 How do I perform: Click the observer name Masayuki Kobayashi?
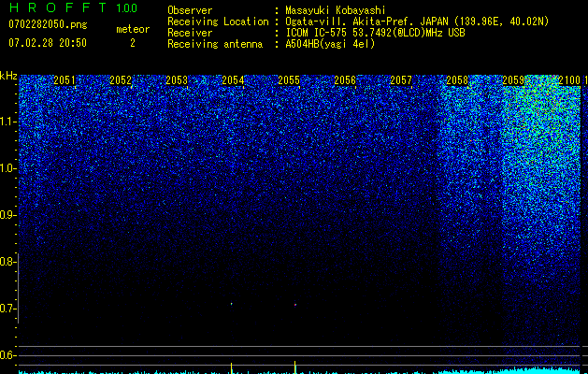[336, 10]
